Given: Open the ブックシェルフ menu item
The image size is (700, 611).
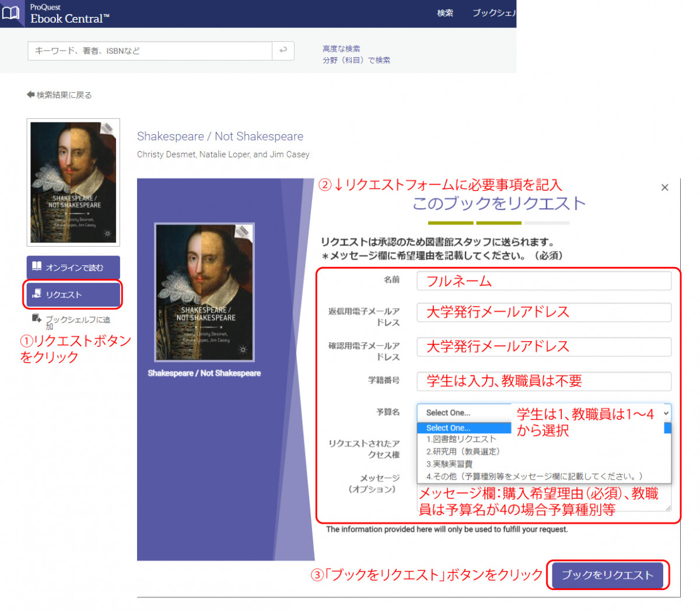Looking at the screenshot, I should (x=494, y=13).
